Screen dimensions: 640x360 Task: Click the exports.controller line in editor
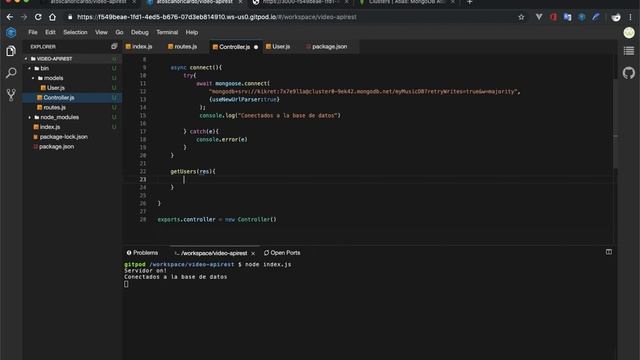(217, 220)
